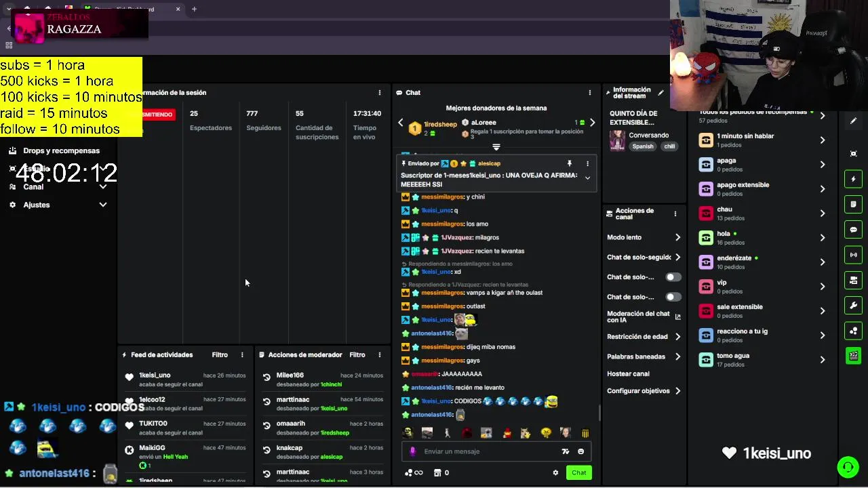Open the chat settings gear icon
Screen dimensions: 868x488
tap(555, 473)
